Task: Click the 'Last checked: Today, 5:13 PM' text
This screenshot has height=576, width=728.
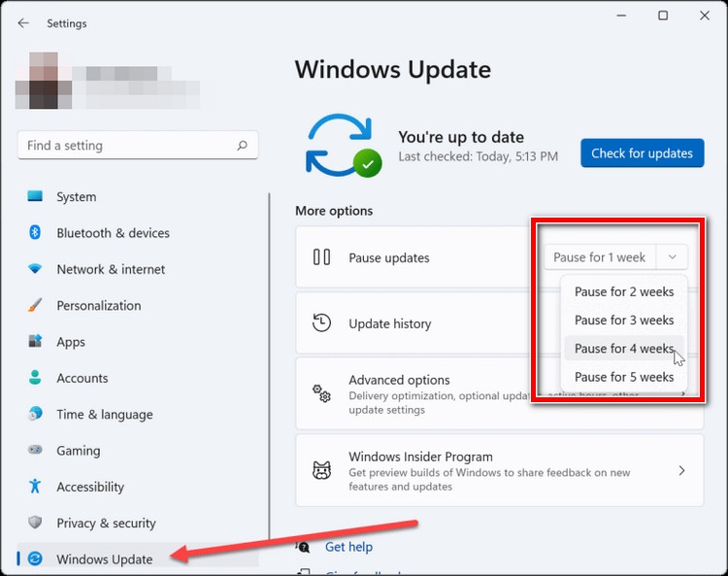Action: [x=479, y=156]
